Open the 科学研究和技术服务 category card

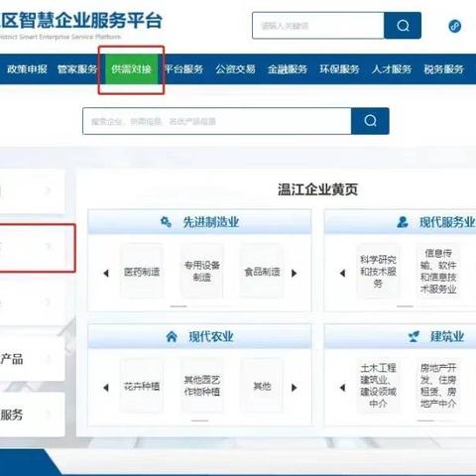378,272
